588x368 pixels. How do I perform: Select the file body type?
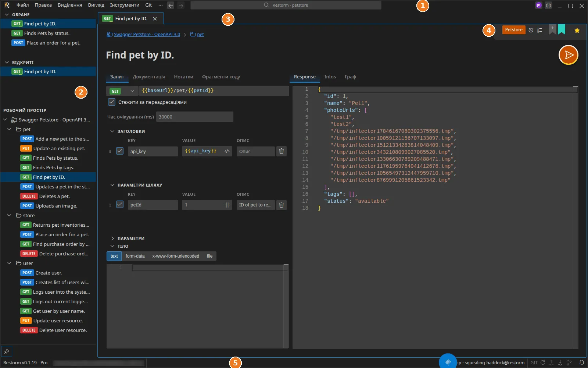(x=210, y=256)
